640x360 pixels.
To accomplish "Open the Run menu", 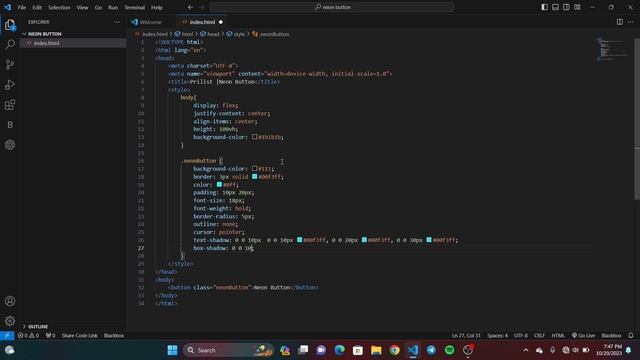I will pos(113,7).
